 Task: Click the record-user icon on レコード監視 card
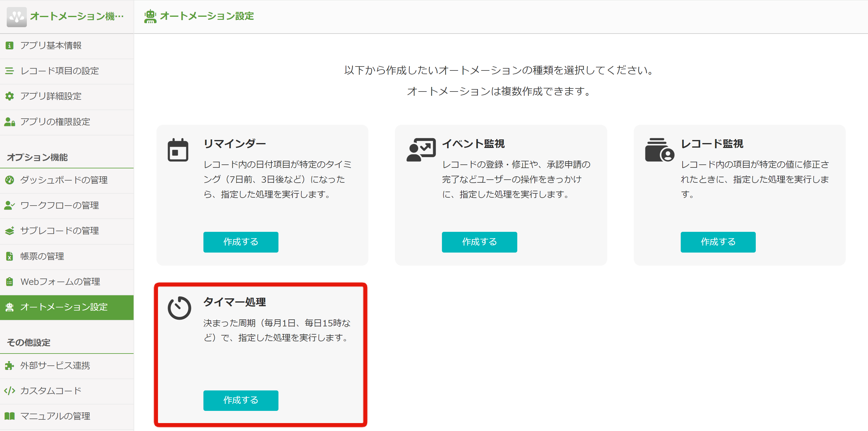[x=659, y=150]
